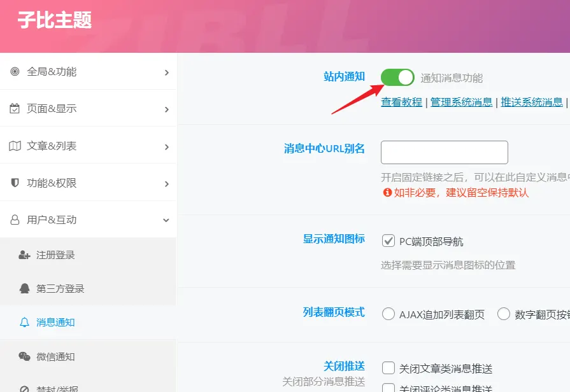
Task: Click the add-user icon beside 注册登录
Action: (24, 255)
